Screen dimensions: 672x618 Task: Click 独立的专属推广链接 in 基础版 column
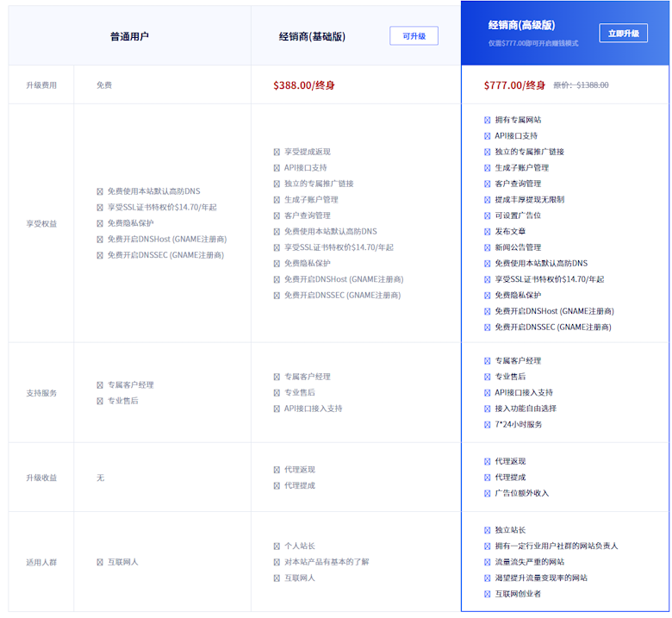319,184
